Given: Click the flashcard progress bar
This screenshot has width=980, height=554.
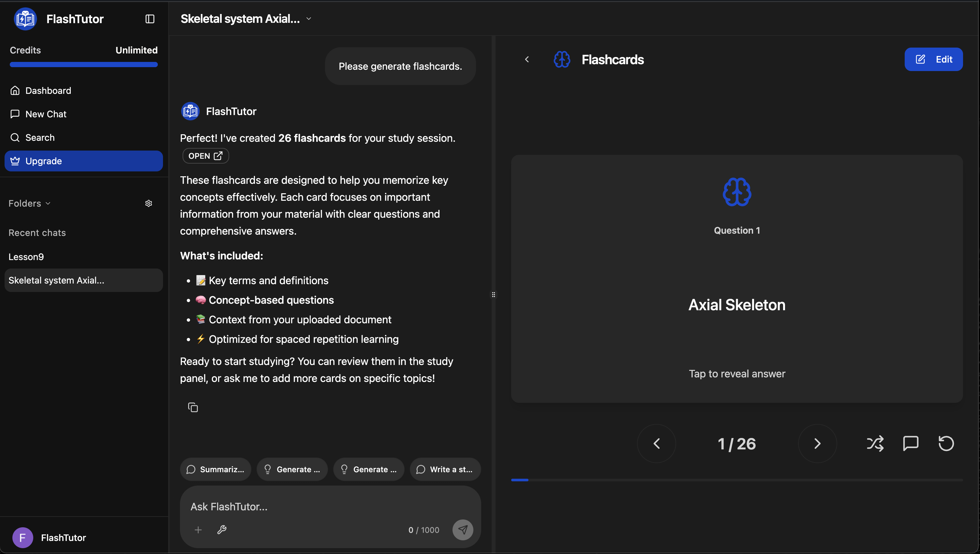Looking at the screenshot, I should tap(736, 480).
